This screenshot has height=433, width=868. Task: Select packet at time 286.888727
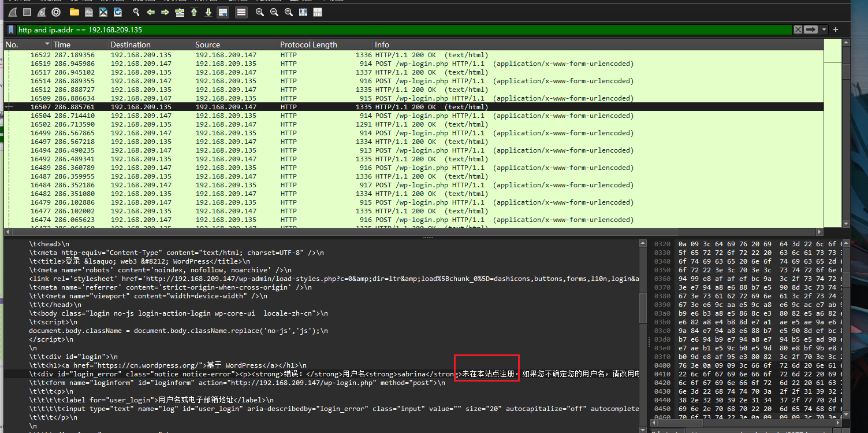[414, 90]
